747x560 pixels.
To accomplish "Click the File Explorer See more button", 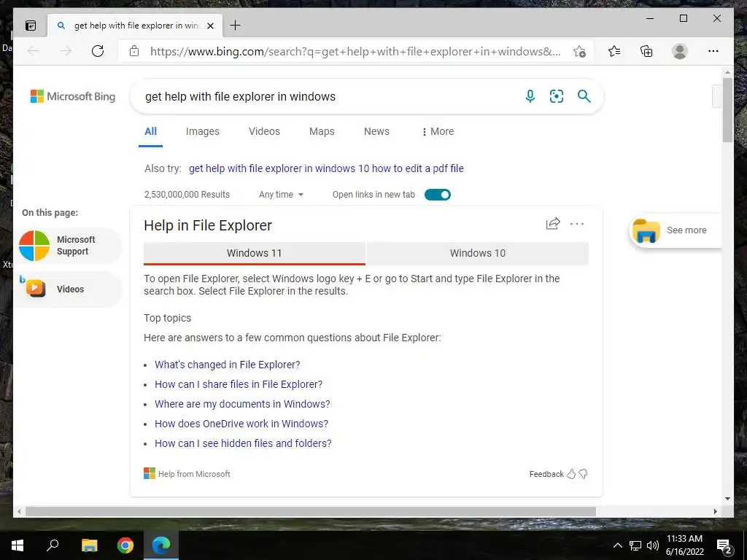I will (x=675, y=230).
